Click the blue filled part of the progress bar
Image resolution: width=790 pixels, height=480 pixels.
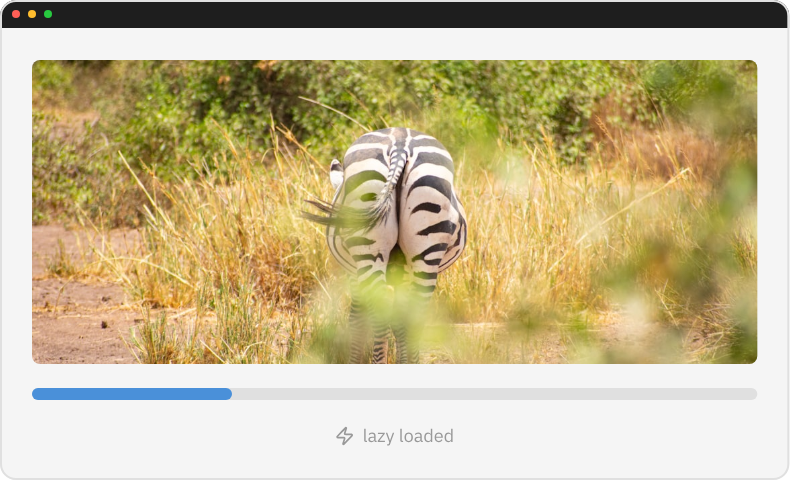point(132,394)
